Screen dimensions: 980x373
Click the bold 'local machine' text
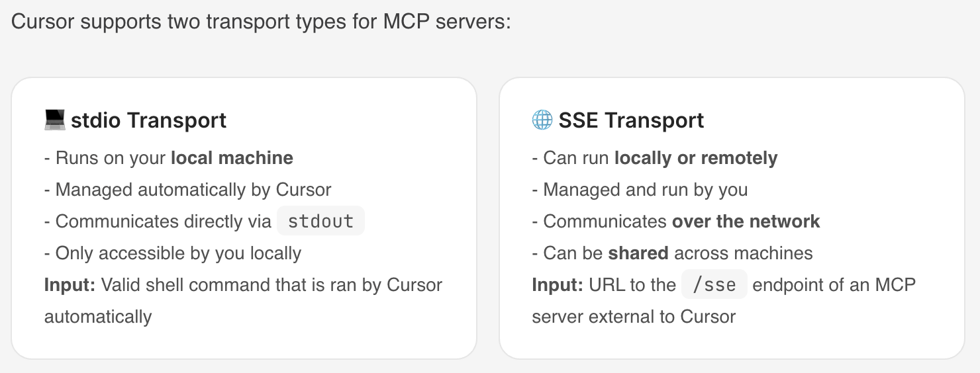point(232,158)
